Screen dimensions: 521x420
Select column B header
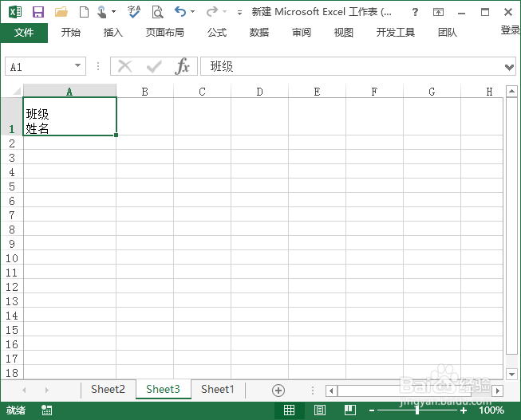(x=144, y=92)
